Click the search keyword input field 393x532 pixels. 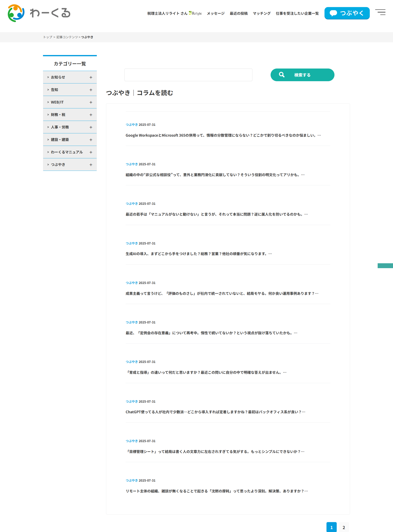point(188,75)
